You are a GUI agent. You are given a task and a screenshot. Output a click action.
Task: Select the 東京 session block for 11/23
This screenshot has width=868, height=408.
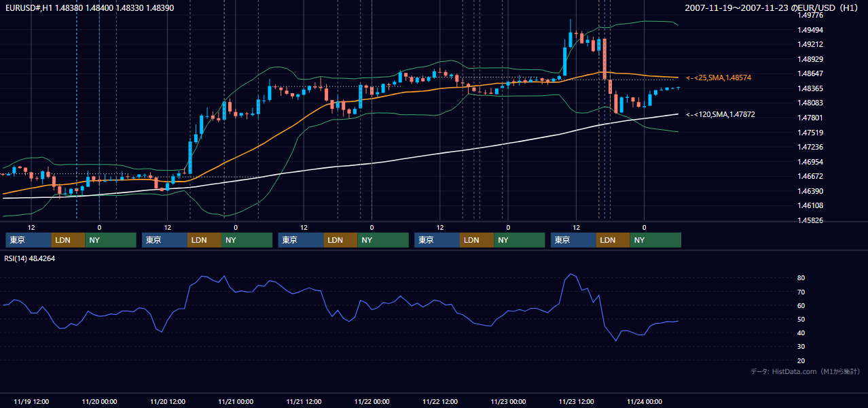tap(574, 240)
